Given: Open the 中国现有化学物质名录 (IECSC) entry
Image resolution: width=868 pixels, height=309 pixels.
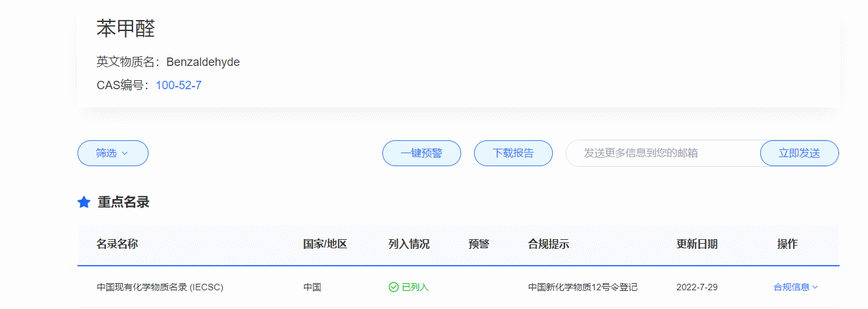Looking at the screenshot, I should tap(160, 287).
